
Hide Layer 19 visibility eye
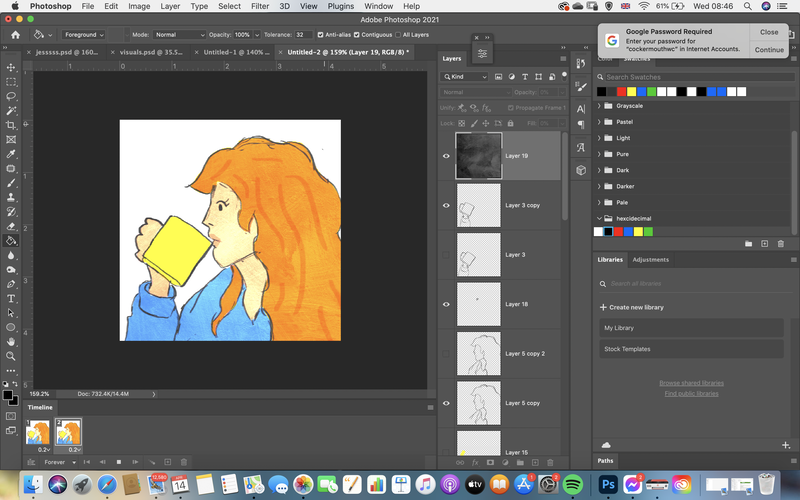446,156
